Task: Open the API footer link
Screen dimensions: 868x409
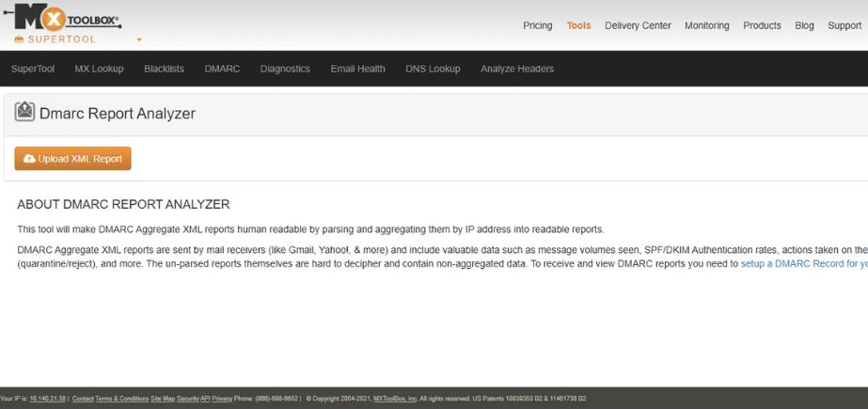Action: (205, 399)
